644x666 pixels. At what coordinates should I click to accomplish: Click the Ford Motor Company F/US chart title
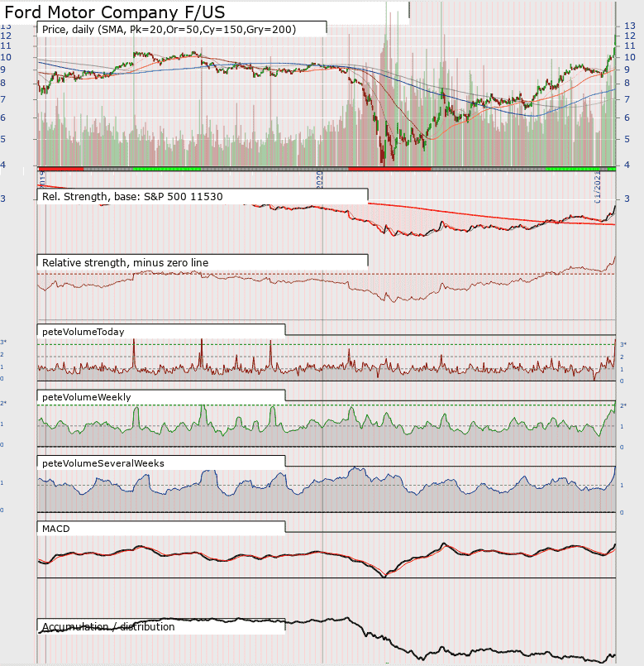pyautogui.click(x=115, y=12)
